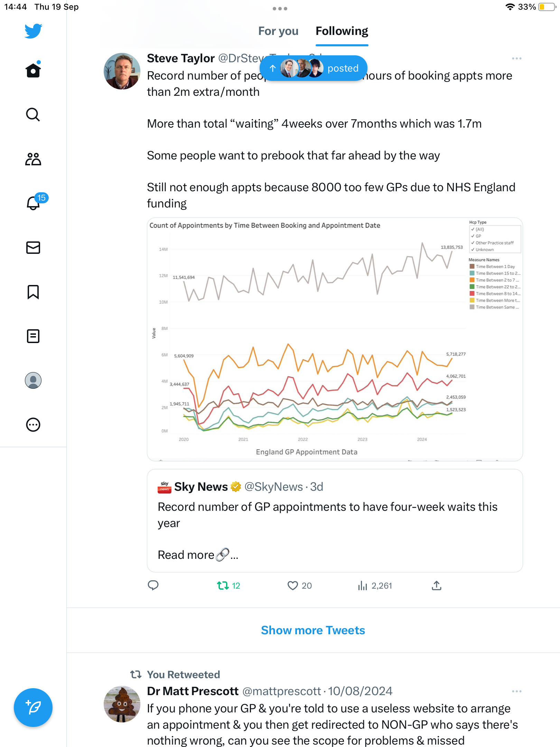This screenshot has height=747, width=560.
Task: Open options menu on Dr Matt Prescott's tweet
Action: pyautogui.click(x=516, y=691)
